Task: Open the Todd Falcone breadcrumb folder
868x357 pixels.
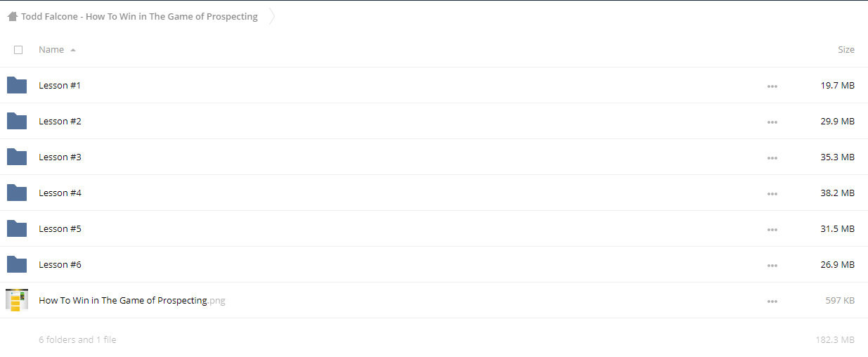Action: tap(139, 16)
